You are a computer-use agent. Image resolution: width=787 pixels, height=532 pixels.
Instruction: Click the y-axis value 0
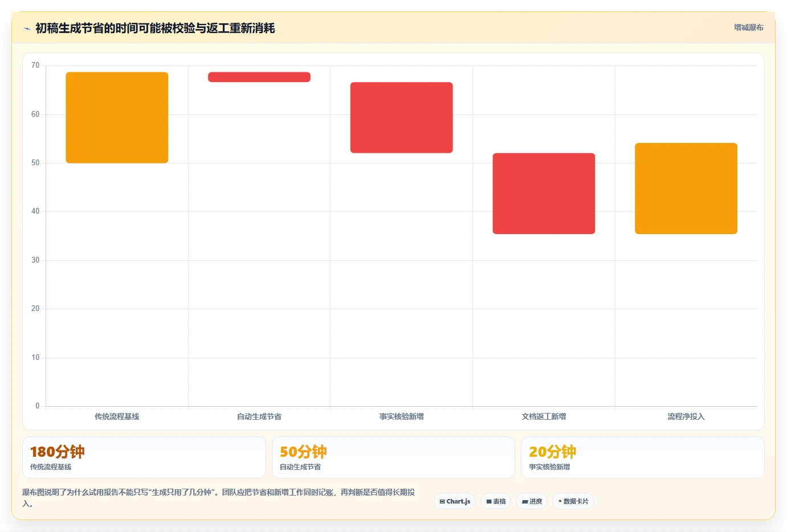click(x=38, y=406)
